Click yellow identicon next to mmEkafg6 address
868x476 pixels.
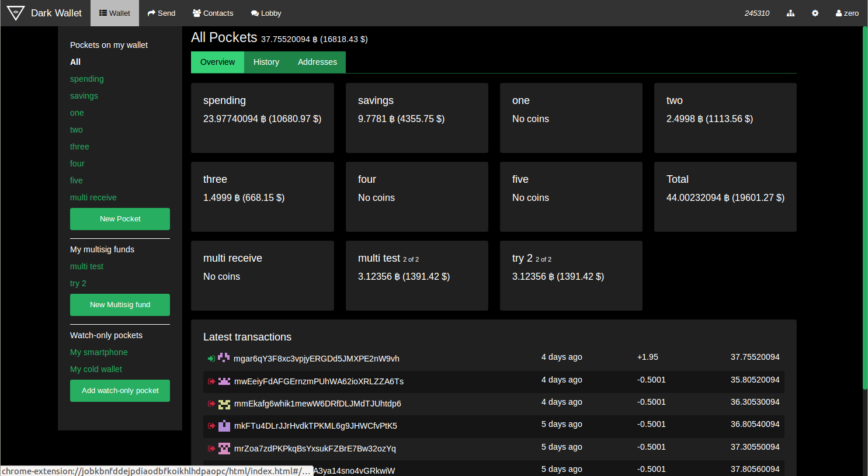(224, 404)
